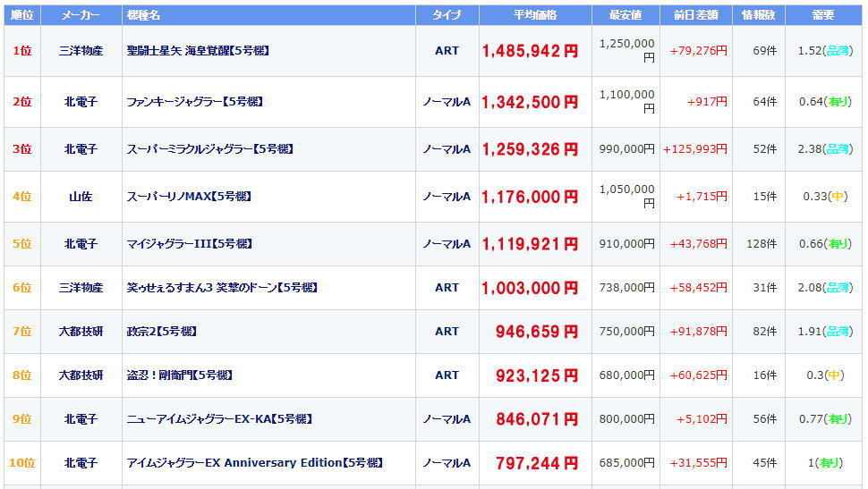
Task: Open アイムジャグラーEX Anniversary Edition link
Action: pyautogui.click(x=254, y=462)
